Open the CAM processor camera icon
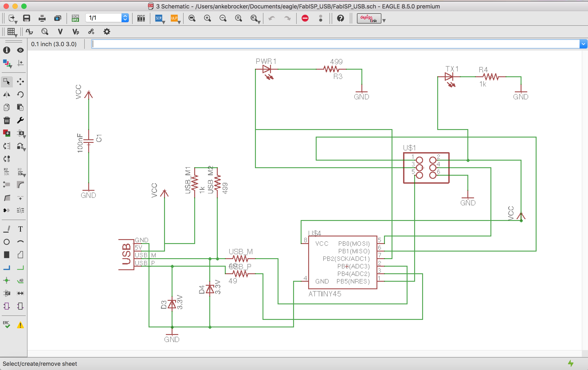The image size is (588, 370). [58, 18]
